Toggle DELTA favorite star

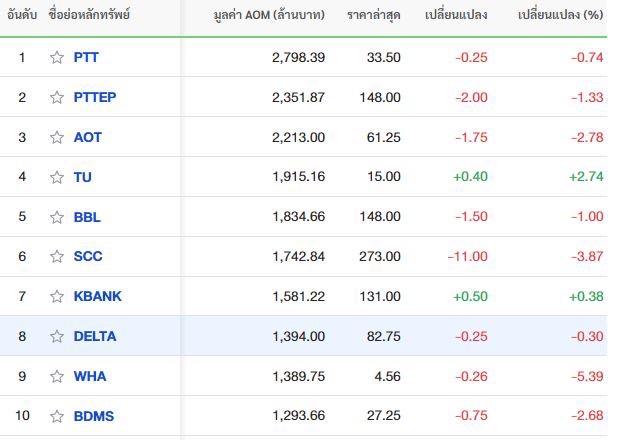[x=57, y=336]
